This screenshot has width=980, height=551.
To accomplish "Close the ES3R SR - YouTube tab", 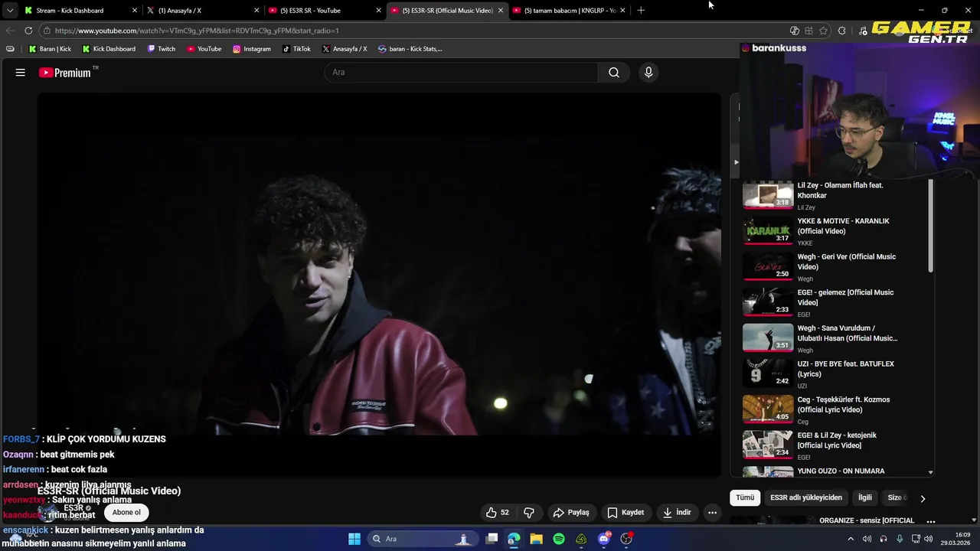I will (378, 11).
